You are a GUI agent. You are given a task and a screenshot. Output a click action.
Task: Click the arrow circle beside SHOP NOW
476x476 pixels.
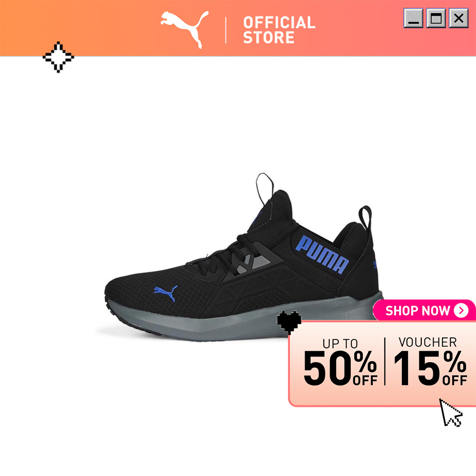pos(461,310)
